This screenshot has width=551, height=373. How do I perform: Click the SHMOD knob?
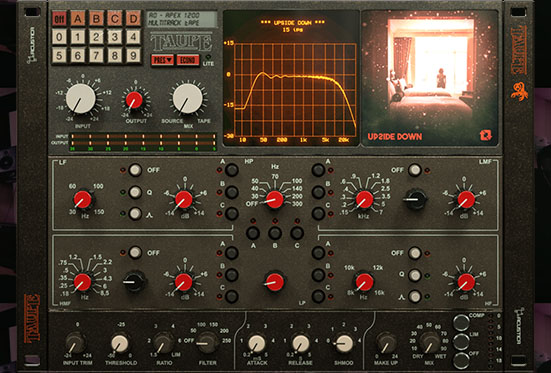click(x=344, y=343)
